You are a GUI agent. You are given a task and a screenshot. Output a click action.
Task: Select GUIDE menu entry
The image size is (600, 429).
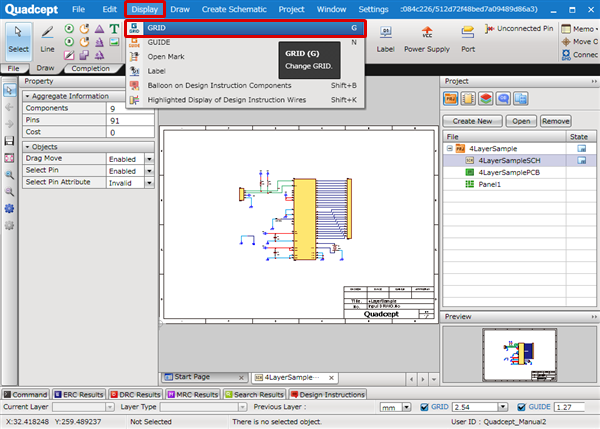(x=245, y=42)
